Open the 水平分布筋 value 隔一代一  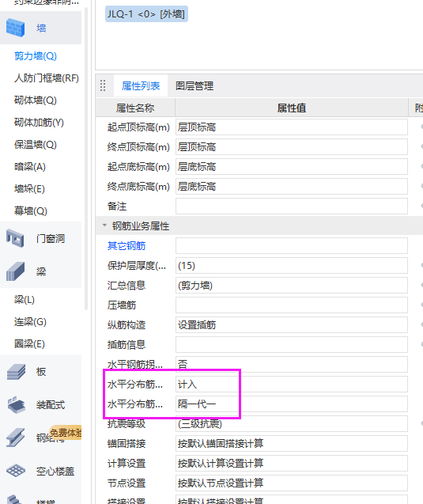(292, 404)
